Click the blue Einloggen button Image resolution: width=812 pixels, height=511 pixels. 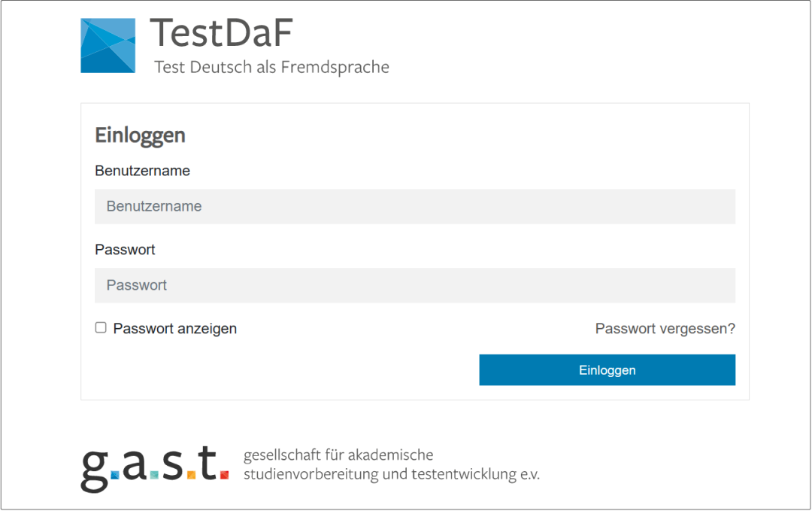pos(607,370)
